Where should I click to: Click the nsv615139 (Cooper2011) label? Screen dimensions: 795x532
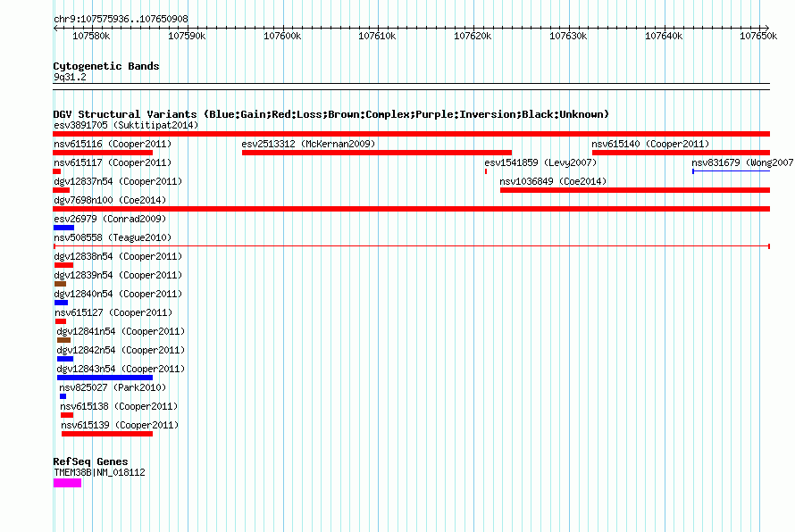pos(121,425)
